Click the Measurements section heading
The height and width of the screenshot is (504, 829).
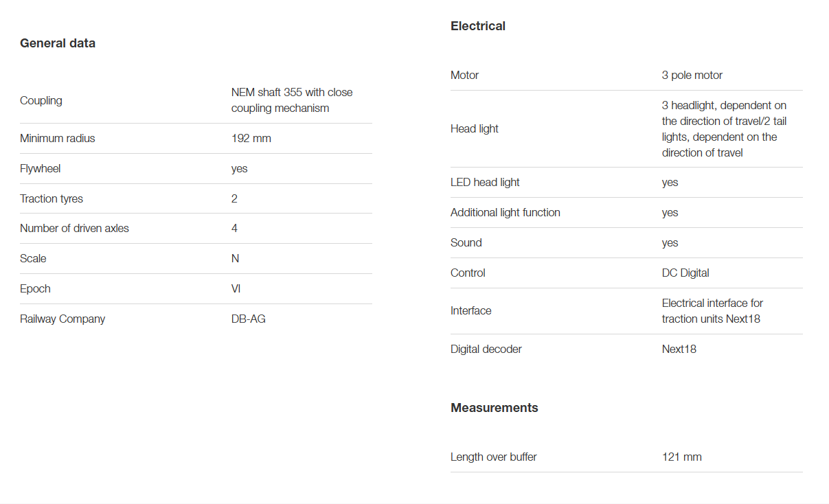[x=494, y=408]
